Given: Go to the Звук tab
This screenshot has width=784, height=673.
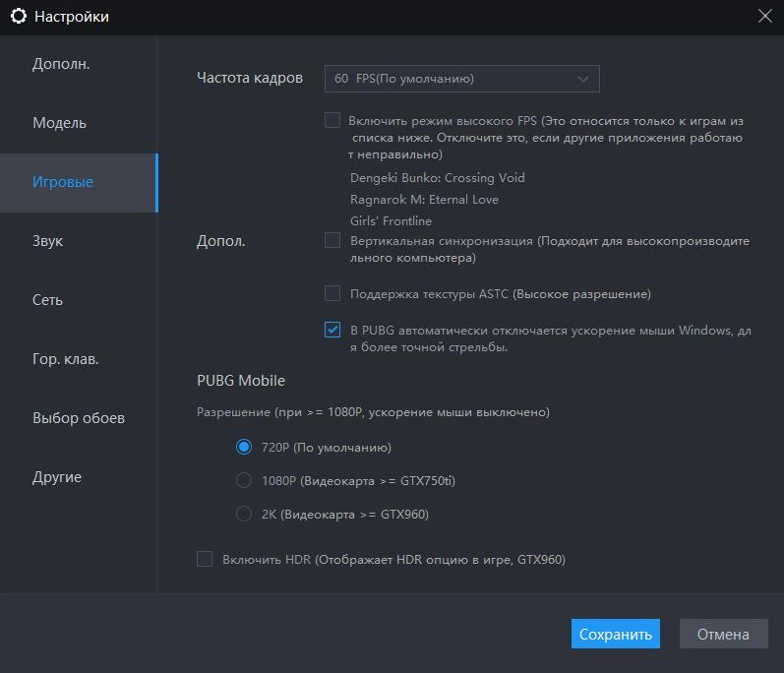Looking at the screenshot, I should coord(48,241).
